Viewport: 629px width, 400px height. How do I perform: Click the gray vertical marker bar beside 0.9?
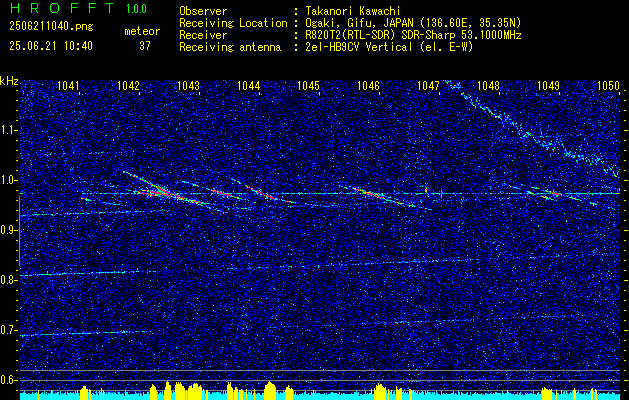click(19, 231)
